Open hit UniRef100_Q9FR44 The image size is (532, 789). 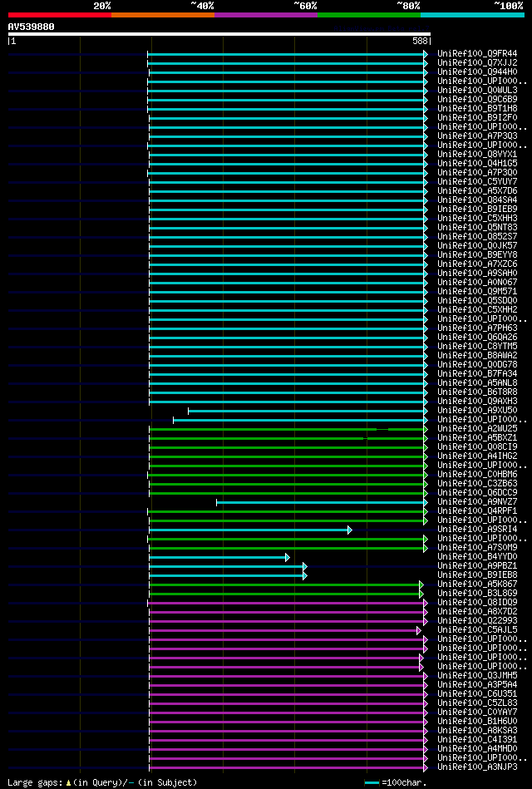(x=477, y=53)
